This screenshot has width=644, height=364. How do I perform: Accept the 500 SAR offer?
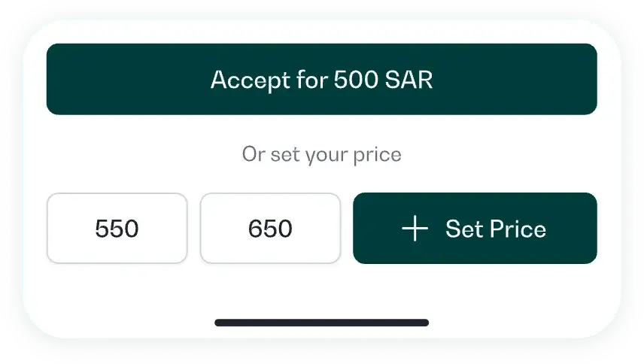(321, 79)
